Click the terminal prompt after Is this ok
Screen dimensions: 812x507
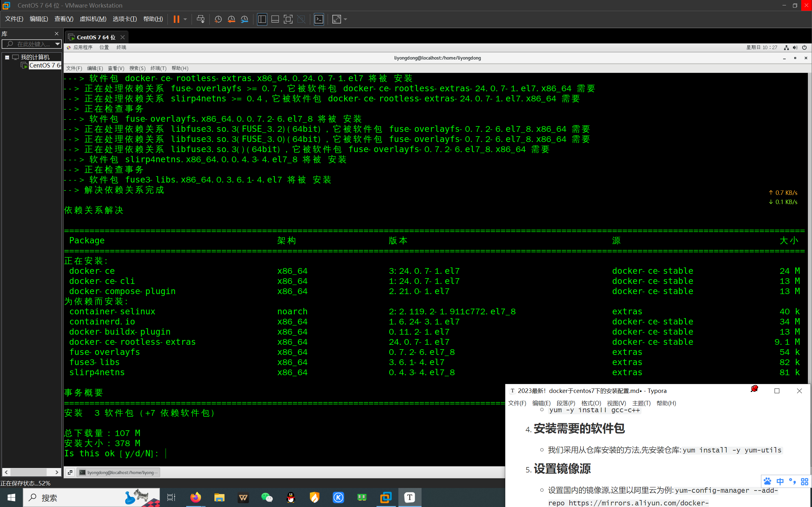click(x=167, y=453)
